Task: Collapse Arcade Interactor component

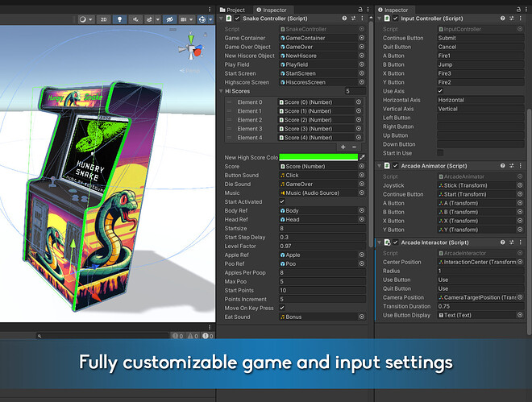Action: tap(380, 242)
